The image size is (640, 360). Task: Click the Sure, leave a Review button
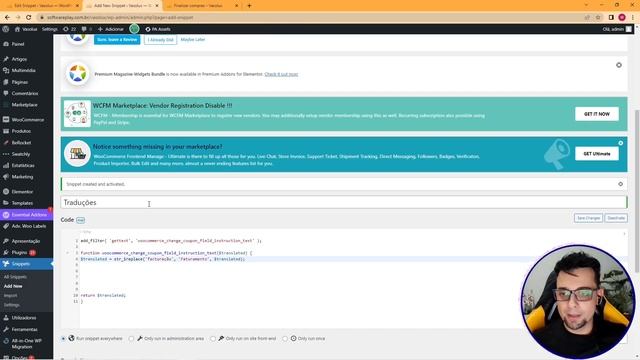(117, 40)
